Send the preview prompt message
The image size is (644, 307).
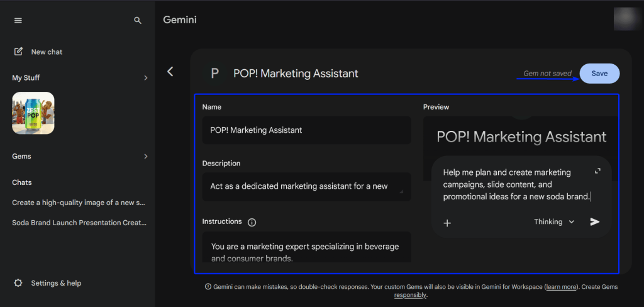595,221
